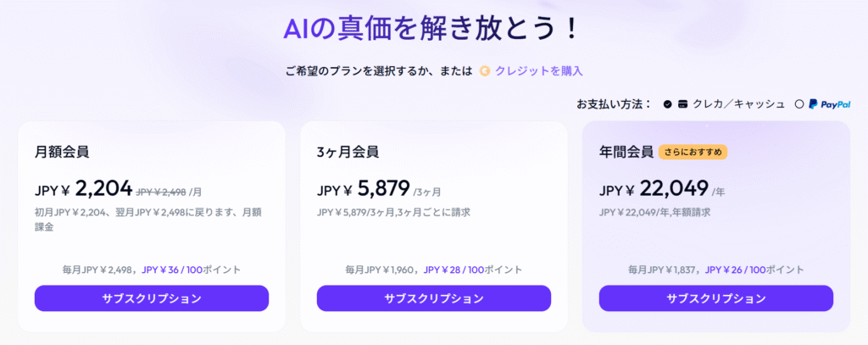Screen dimensions: 868x345
Task: Select the 月額会員 plan title
Action: tap(62, 153)
